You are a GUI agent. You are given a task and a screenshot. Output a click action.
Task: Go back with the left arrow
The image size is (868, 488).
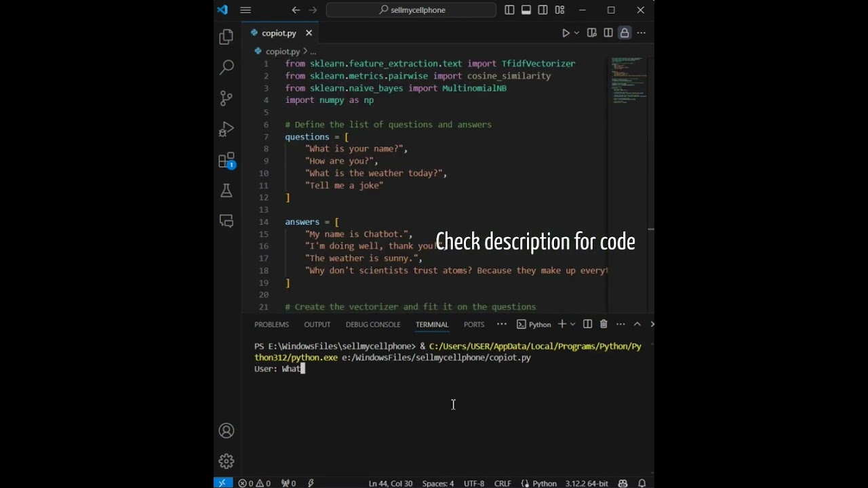click(296, 10)
